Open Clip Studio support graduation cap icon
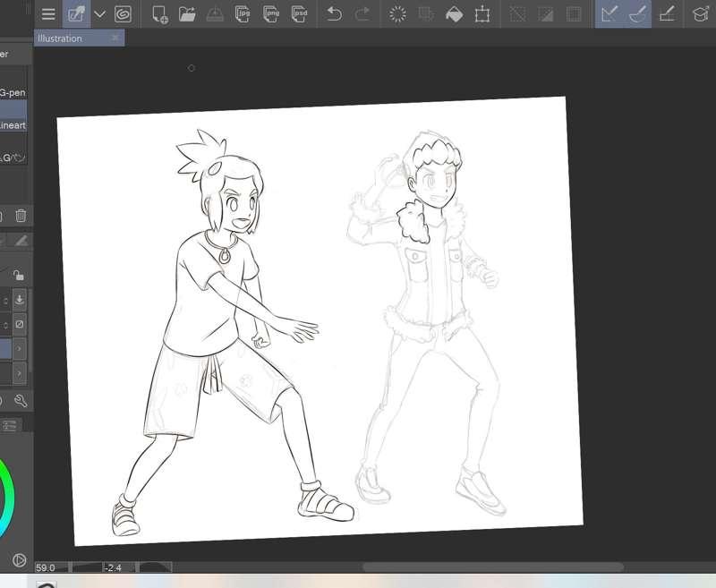 (x=700, y=14)
